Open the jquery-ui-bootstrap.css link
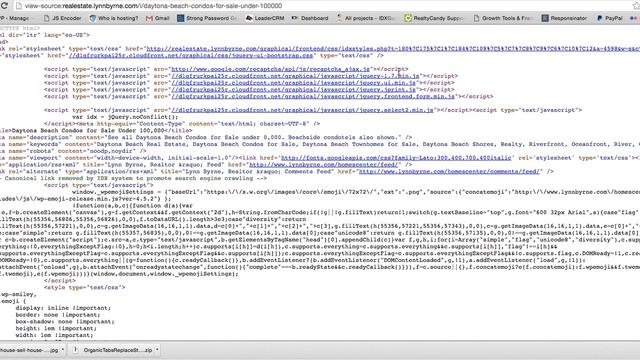 pos(191,56)
